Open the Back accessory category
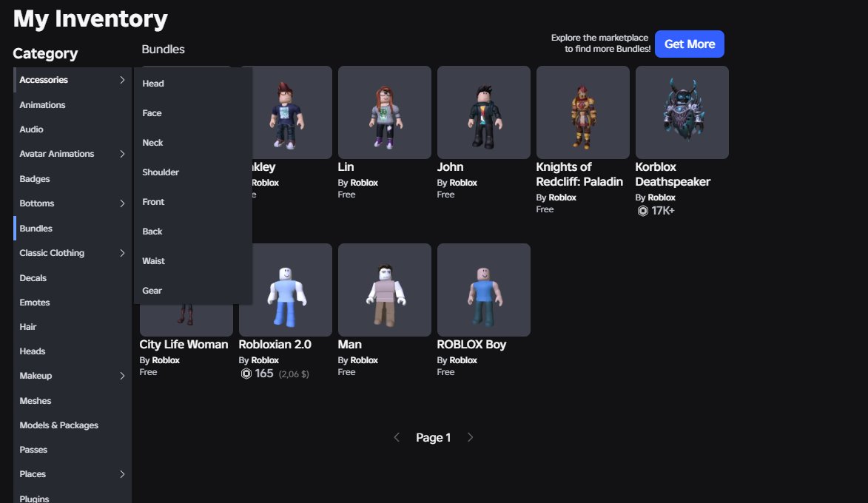This screenshot has width=868, height=503. (x=192, y=232)
